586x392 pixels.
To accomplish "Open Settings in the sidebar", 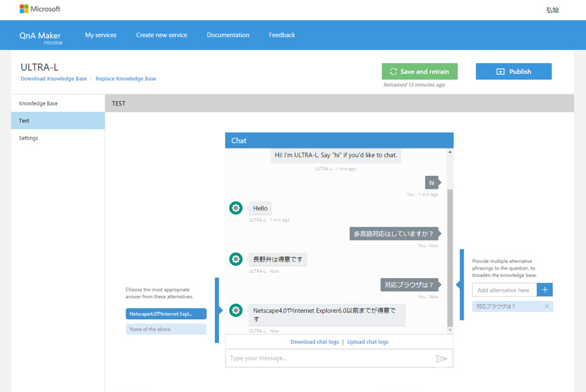I will coord(58,138).
